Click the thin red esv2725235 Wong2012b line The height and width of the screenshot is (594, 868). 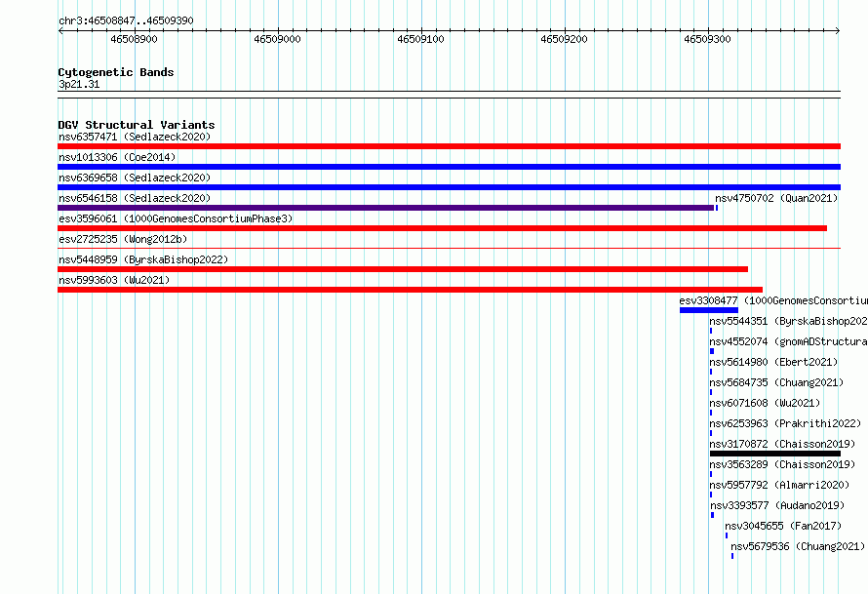coord(449,248)
